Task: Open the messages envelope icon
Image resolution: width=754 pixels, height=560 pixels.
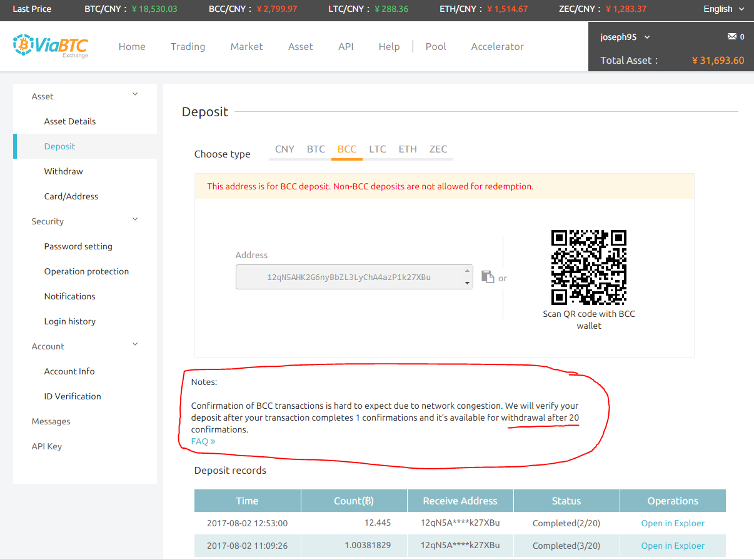Action: click(731, 37)
